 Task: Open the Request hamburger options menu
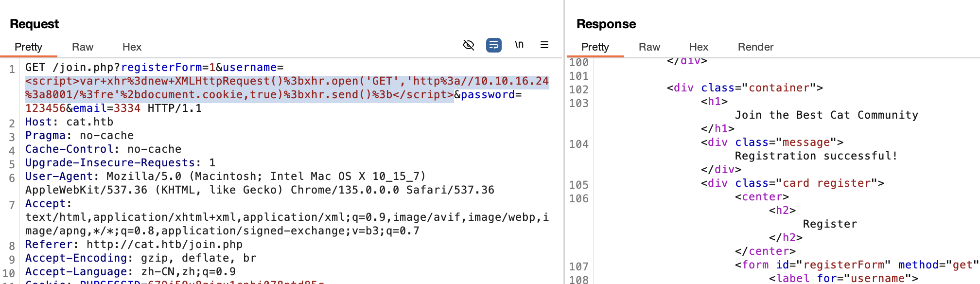[x=544, y=45]
